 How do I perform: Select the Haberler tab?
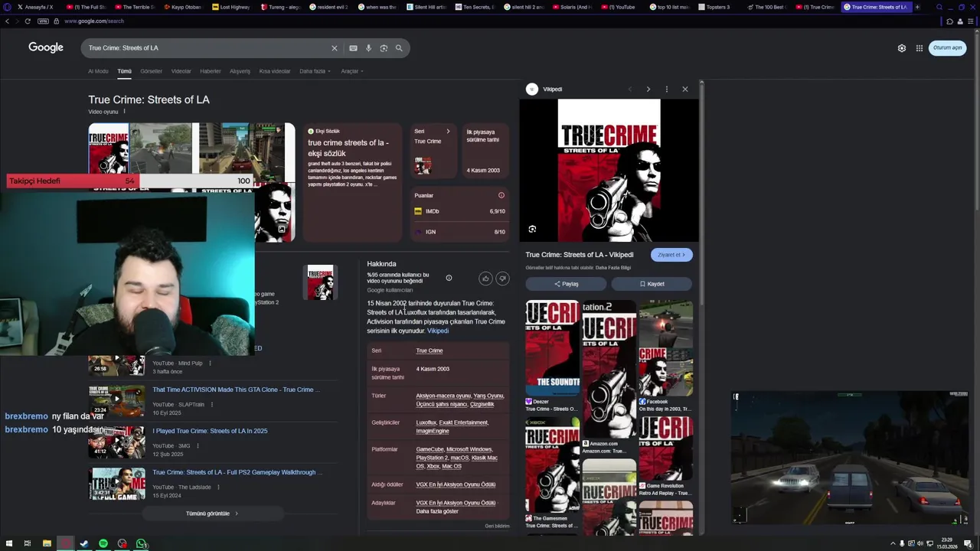point(210,71)
